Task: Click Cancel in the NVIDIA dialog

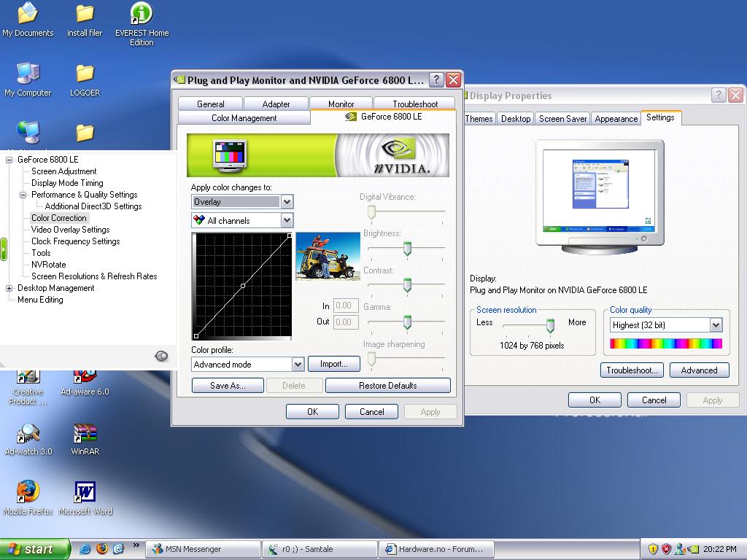Action: click(x=371, y=411)
